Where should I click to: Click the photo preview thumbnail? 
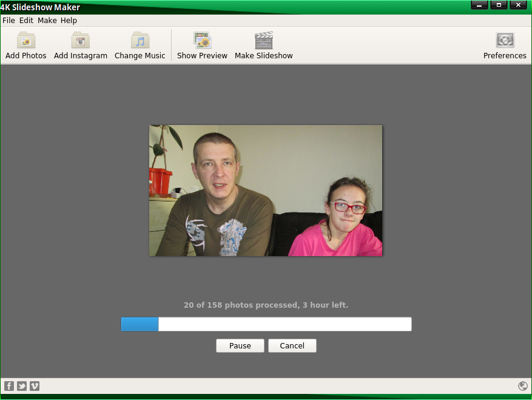[266, 191]
